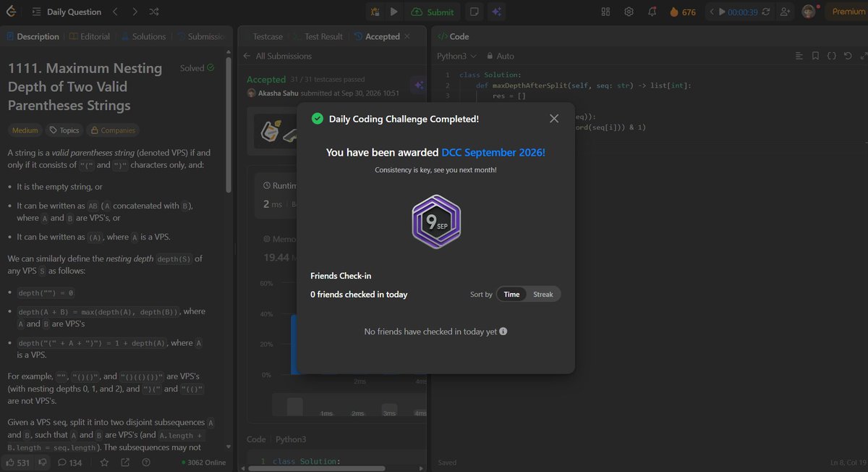Open the debugger bug icon

tap(375, 12)
